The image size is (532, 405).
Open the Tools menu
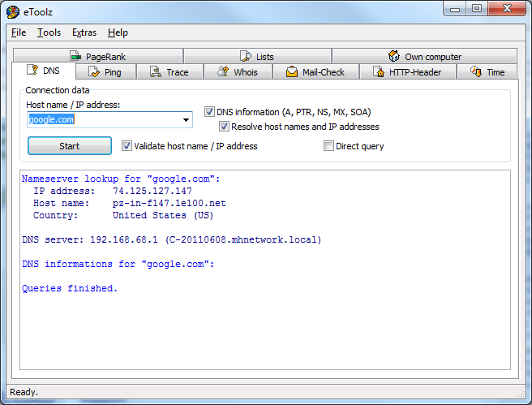tap(49, 32)
